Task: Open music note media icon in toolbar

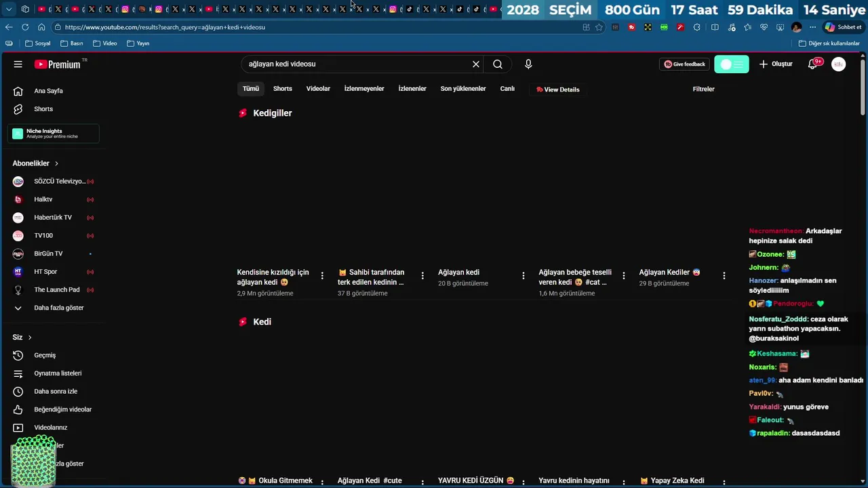Action: click(732, 27)
